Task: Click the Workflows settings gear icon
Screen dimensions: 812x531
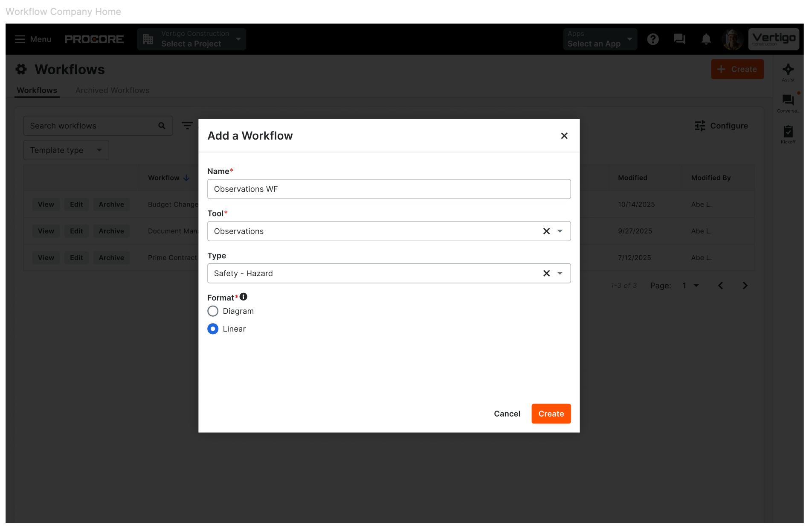Action: click(21, 69)
